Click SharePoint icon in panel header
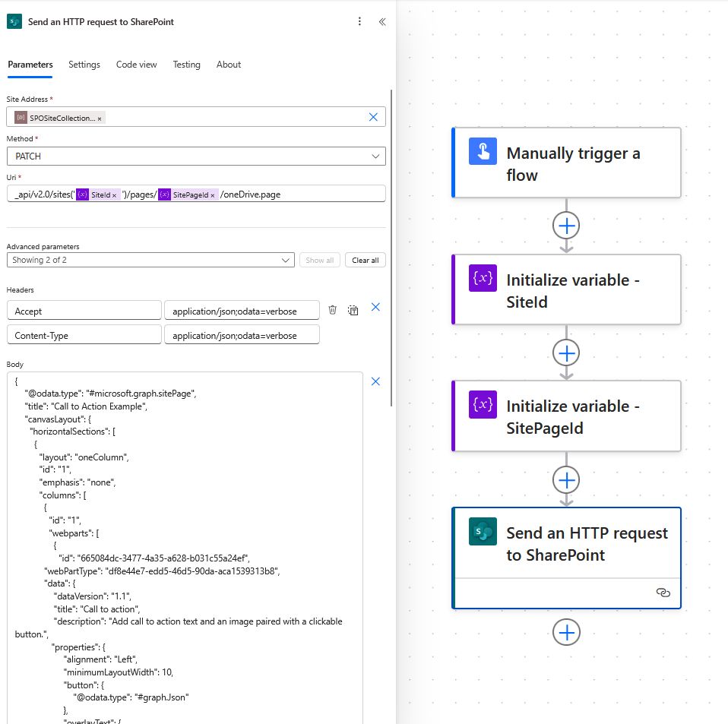Screen dimensions: 728x724 14,21
